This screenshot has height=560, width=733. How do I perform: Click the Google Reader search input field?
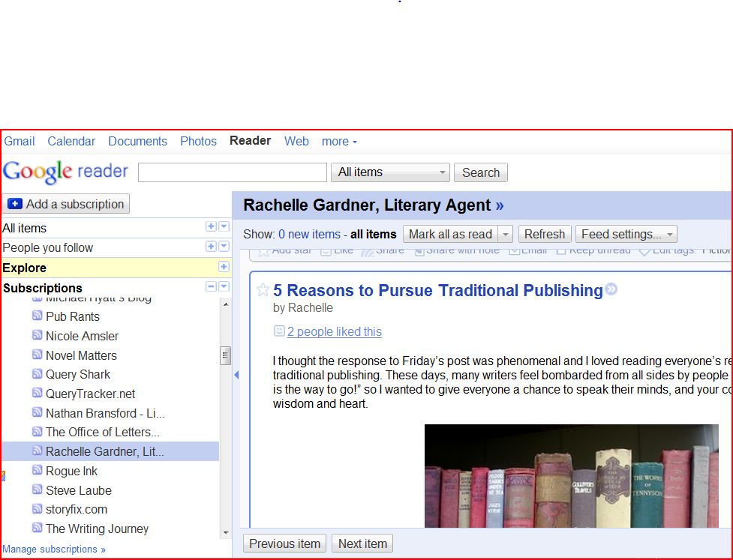232,172
